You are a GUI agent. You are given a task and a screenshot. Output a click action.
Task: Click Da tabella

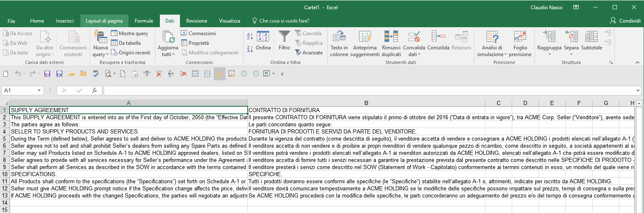coord(126,43)
